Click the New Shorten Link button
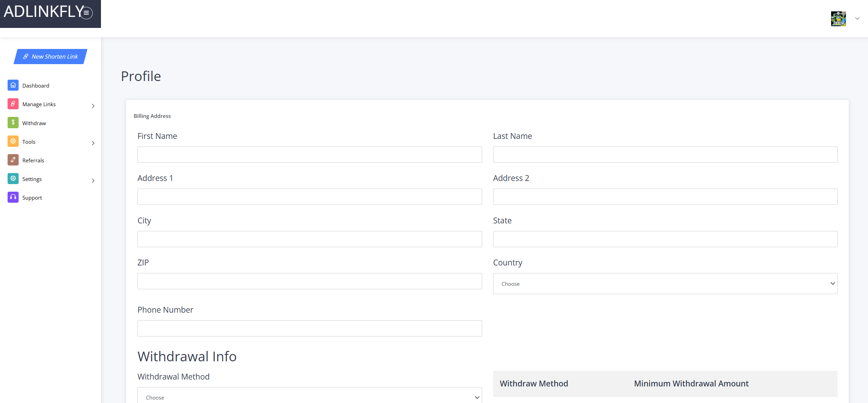Screen dimensions: 868x403 [50, 57]
